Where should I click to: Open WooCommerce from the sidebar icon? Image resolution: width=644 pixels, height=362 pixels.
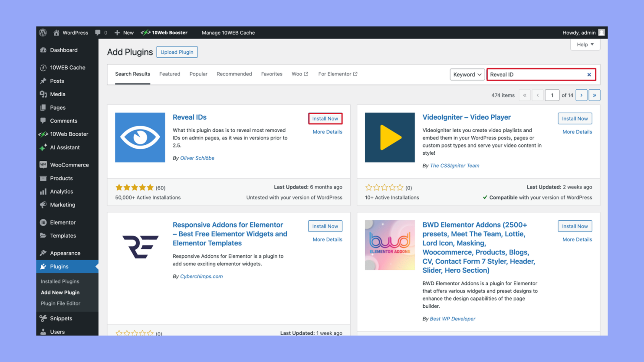(43, 165)
